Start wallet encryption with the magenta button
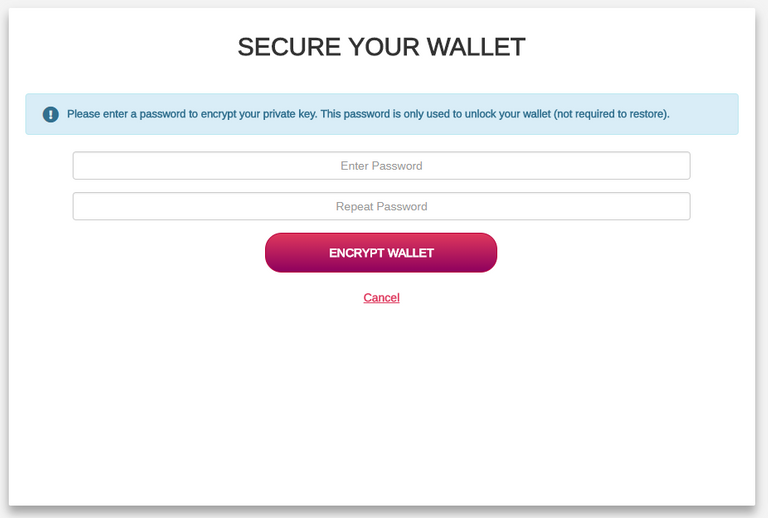This screenshot has width=768, height=518. [381, 253]
